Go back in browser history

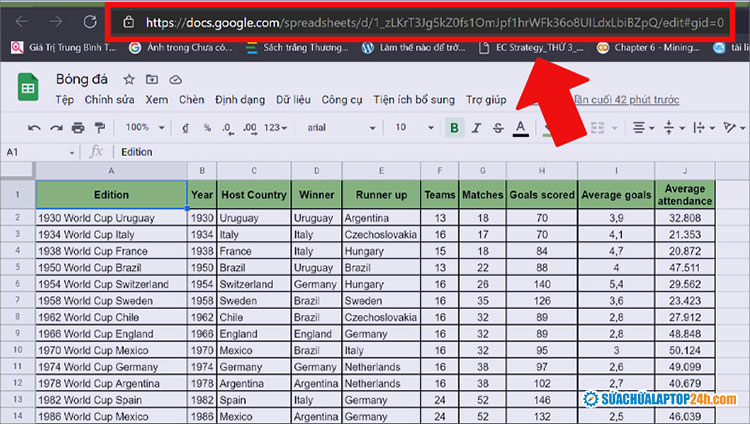(x=22, y=22)
